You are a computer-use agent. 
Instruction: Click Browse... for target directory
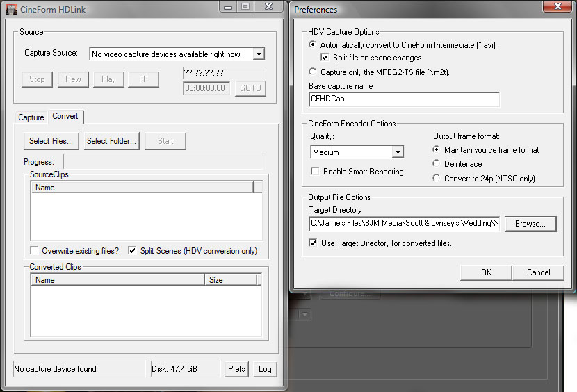pos(530,224)
